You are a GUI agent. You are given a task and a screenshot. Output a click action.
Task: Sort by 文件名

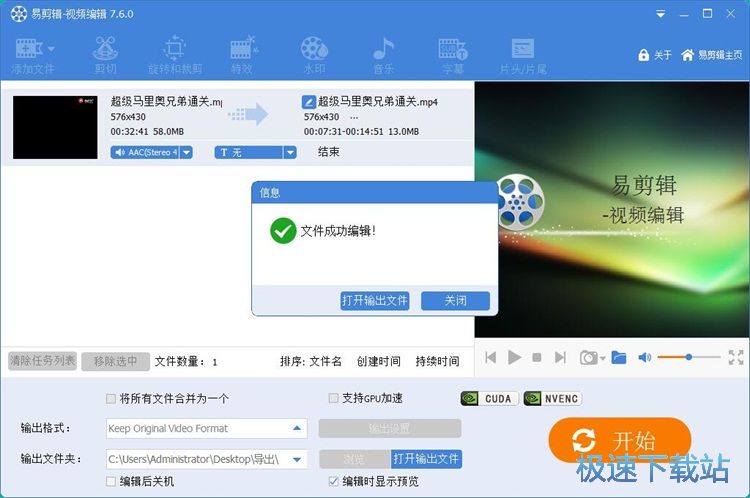click(325, 361)
